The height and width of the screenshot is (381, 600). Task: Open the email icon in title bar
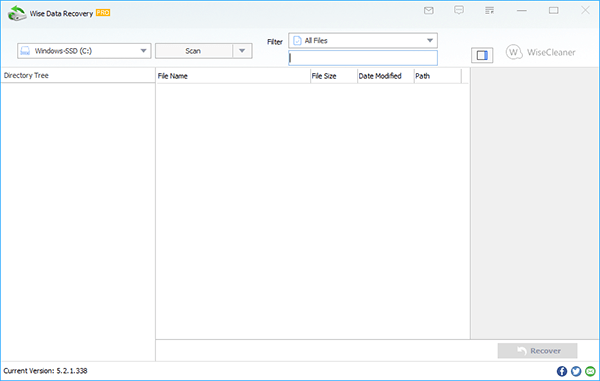[x=429, y=10]
